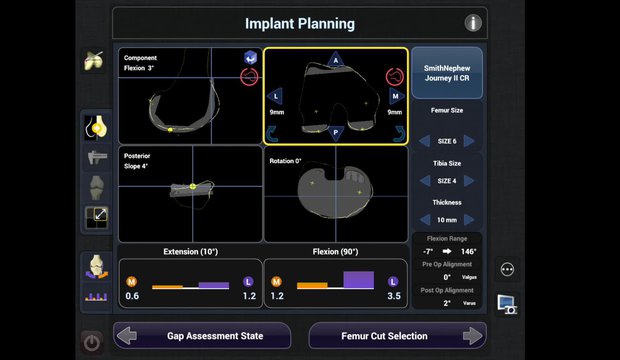
Task: Click the Pre Op Alignment label
Action: (447, 264)
